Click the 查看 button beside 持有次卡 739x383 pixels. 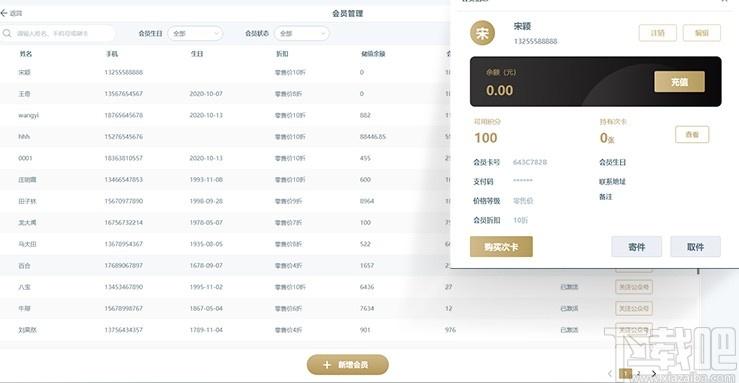click(692, 135)
